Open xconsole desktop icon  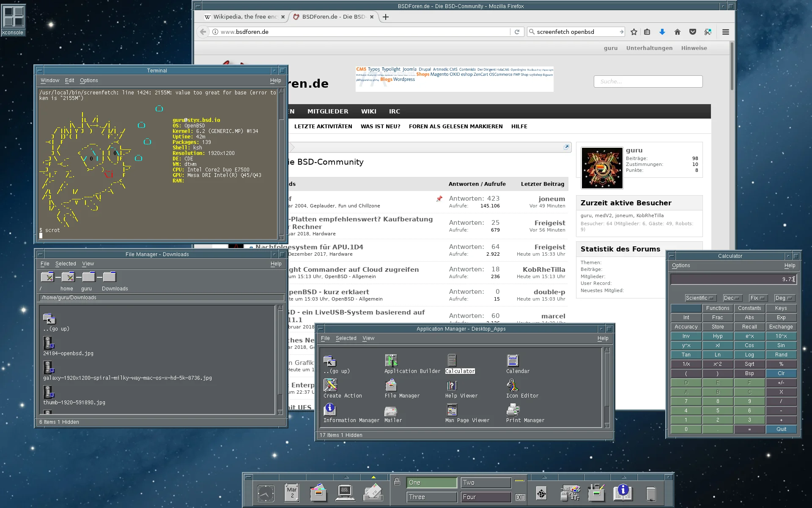[13, 20]
